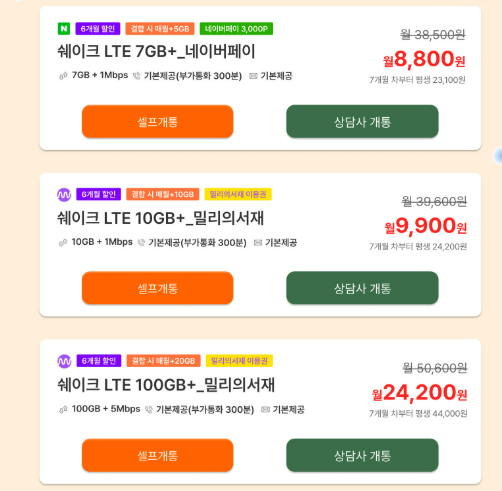Choose 상담사 개통 for the 10GB plan

click(x=362, y=288)
